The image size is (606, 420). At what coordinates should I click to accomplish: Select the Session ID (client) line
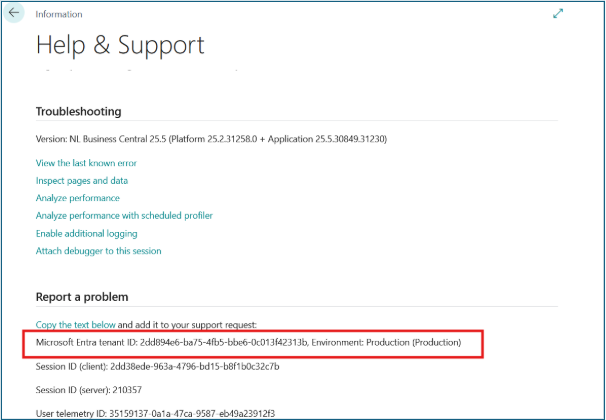coord(157,366)
